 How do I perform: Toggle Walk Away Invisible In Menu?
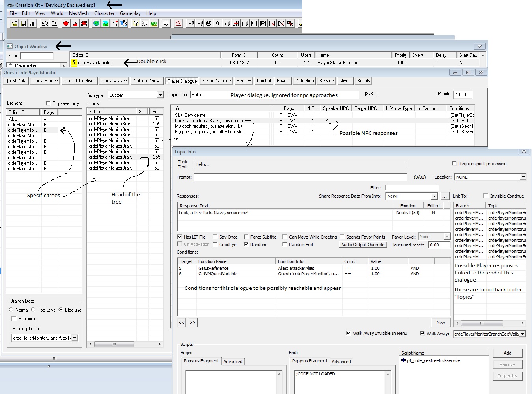click(x=349, y=333)
